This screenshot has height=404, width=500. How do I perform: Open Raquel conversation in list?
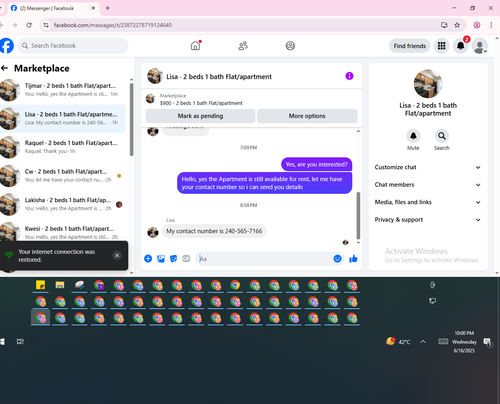63,147
